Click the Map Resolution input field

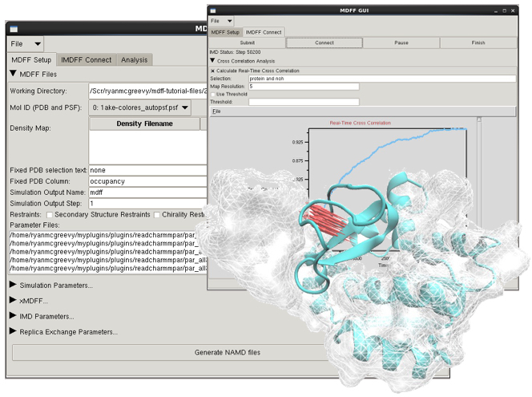303,87
